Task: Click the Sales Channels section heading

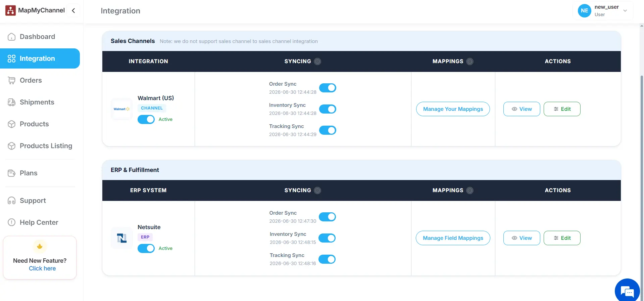Action: tap(133, 41)
